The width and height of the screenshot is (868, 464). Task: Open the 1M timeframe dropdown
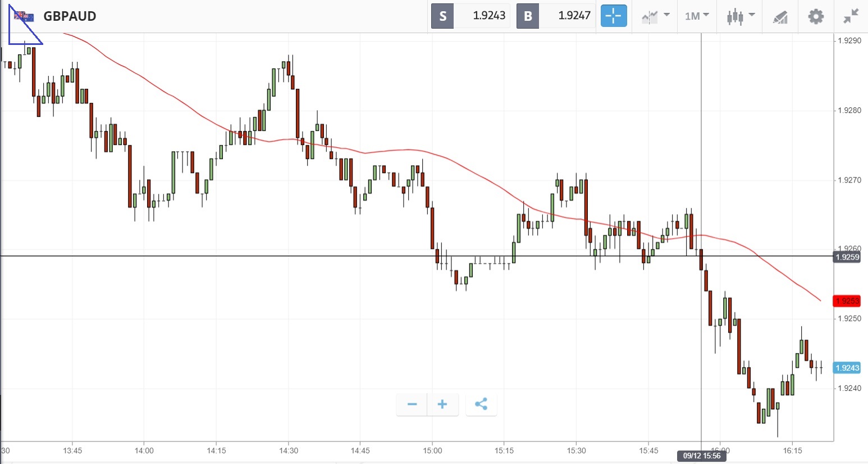(697, 16)
